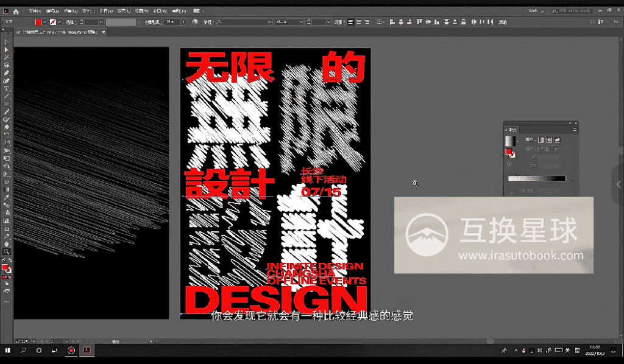Choose the linear gradient type icon
This screenshot has height=364, width=624.
pos(541,139)
